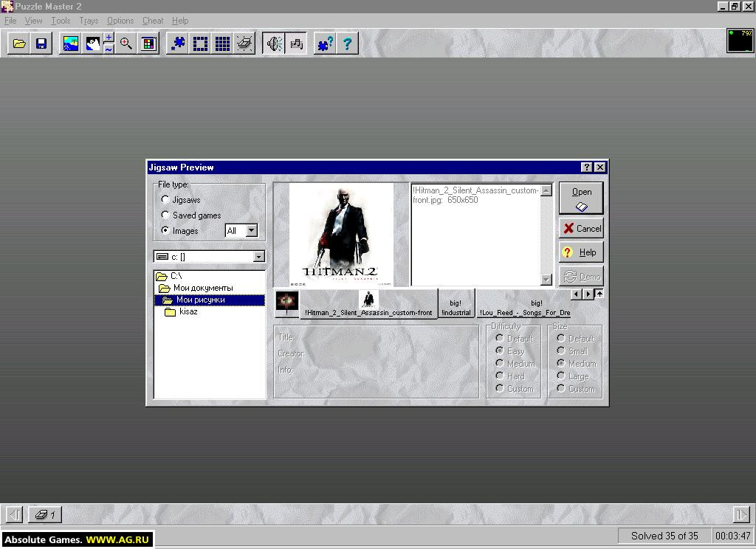This screenshot has width=756, height=549.
Task: Click the square frame of dots icon
Action: pyautogui.click(x=200, y=44)
